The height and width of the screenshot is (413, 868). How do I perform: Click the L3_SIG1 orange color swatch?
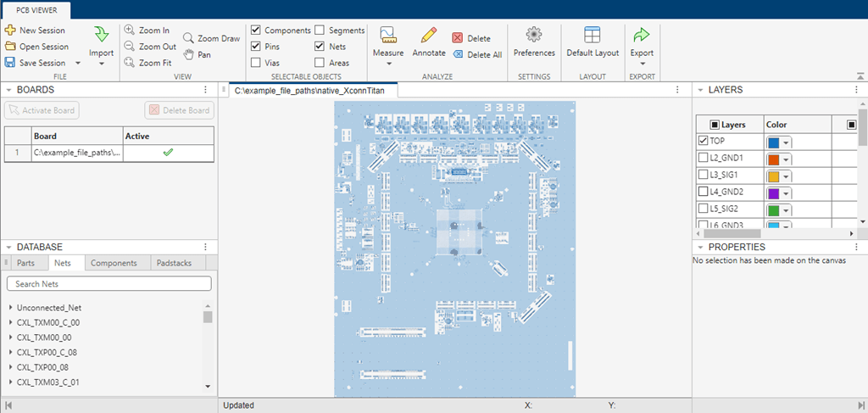[x=772, y=176]
